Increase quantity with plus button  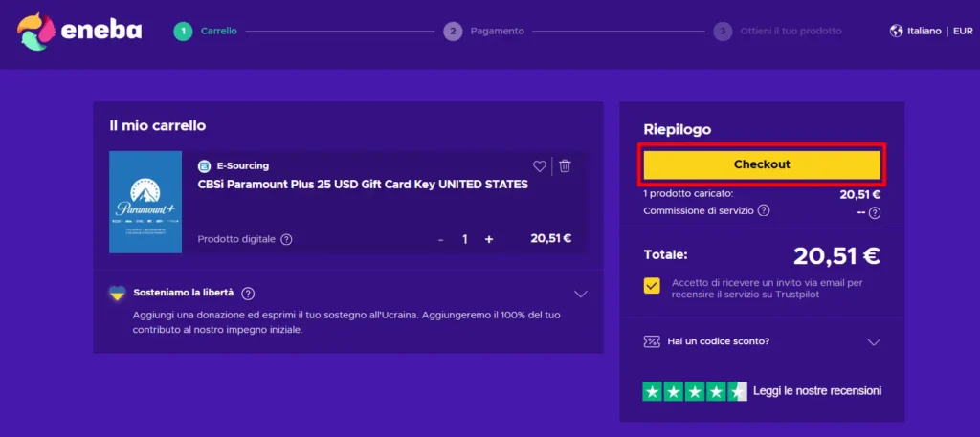[x=489, y=240]
